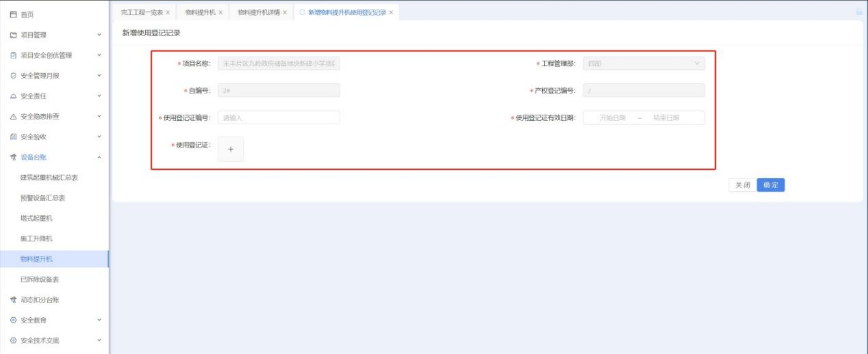
Task: Click the plus icon to upload 使用登记证
Action: (230, 149)
